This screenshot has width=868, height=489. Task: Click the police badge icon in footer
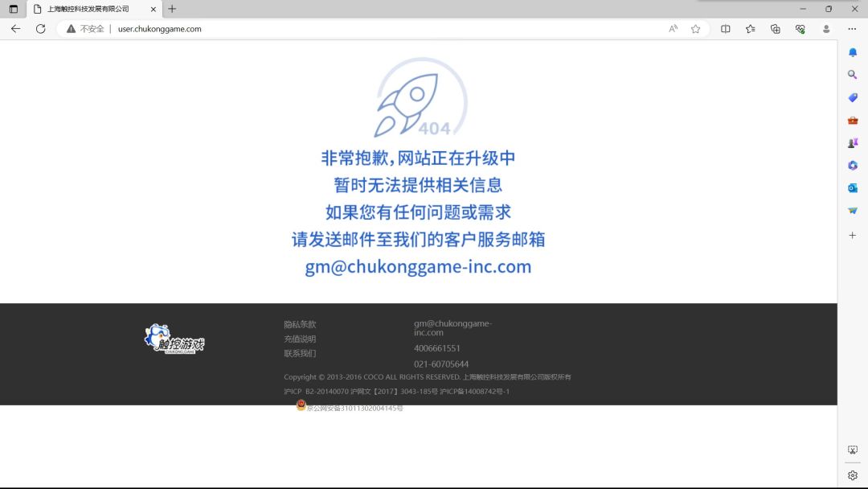(x=301, y=405)
